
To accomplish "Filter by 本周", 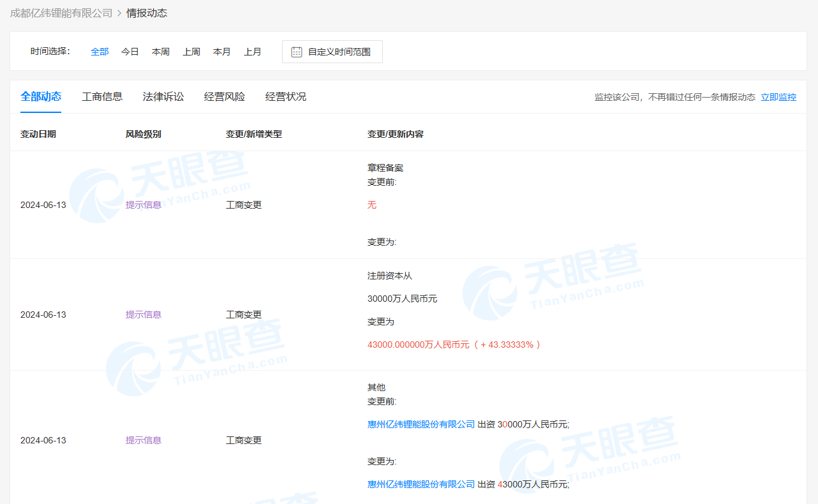I will (x=161, y=52).
